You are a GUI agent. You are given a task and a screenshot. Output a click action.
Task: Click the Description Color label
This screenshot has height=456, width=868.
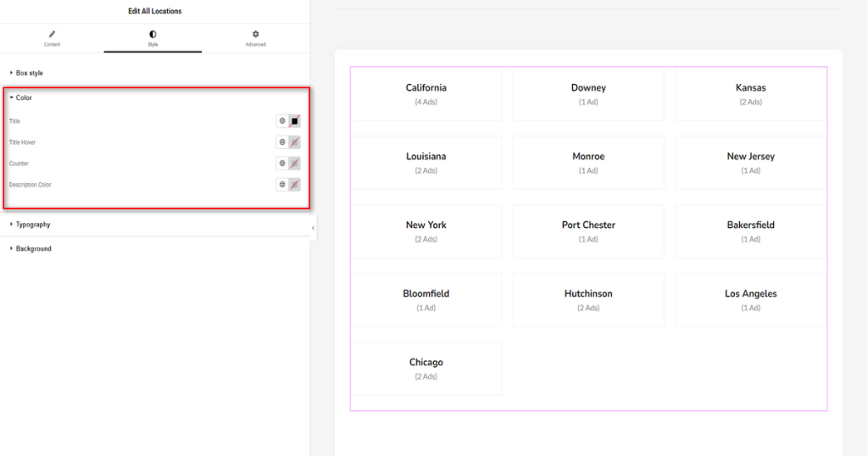tap(30, 185)
